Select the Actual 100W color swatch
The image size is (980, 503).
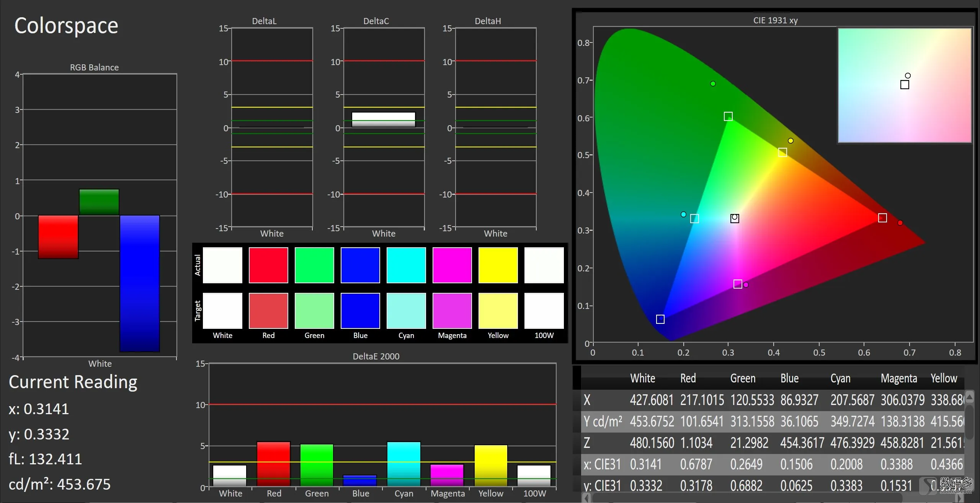544,265
